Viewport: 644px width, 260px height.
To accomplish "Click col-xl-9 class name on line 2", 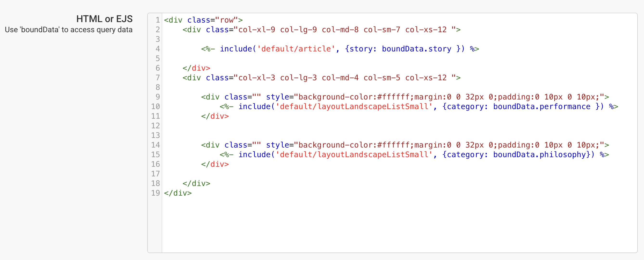I will point(257,30).
